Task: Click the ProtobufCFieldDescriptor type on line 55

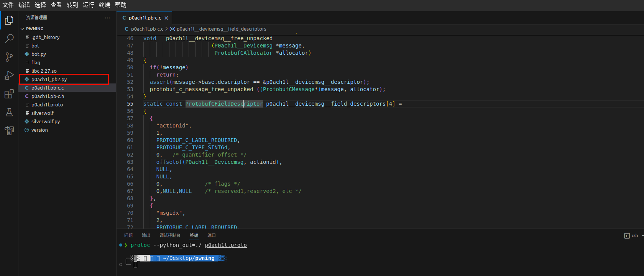Action: coord(224,104)
